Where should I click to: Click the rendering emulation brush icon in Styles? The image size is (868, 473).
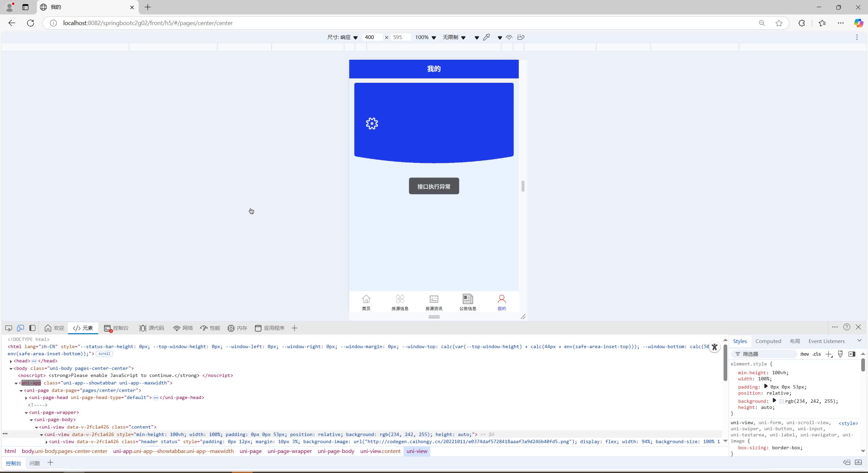tap(840, 354)
